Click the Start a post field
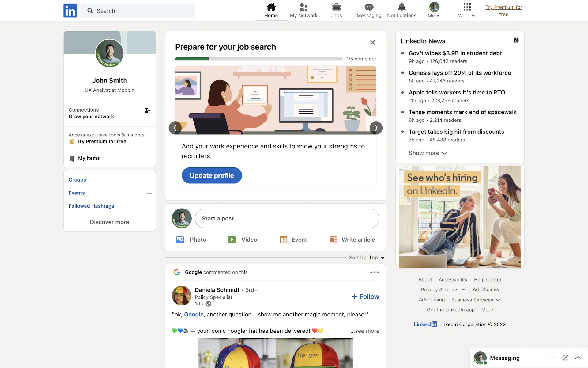This screenshot has height=368, width=588. [x=287, y=218]
